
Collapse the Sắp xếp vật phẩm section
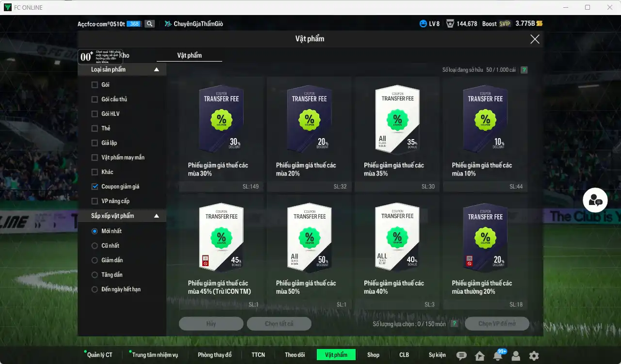click(x=156, y=216)
